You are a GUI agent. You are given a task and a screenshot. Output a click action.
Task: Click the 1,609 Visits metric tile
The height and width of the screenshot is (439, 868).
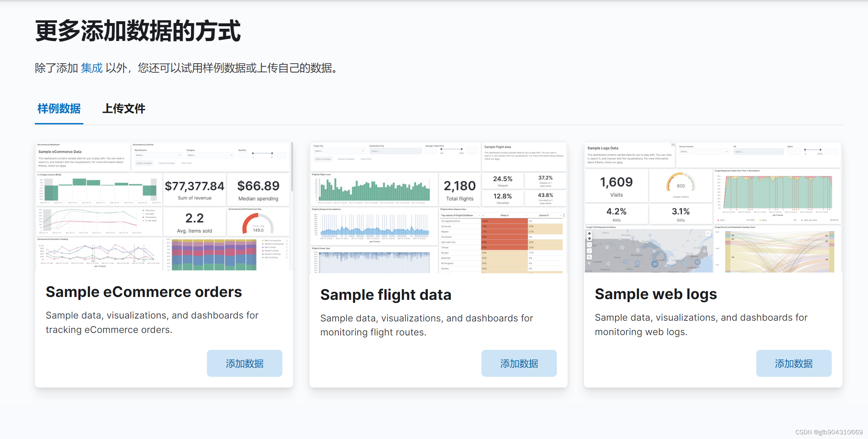click(616, 186)
